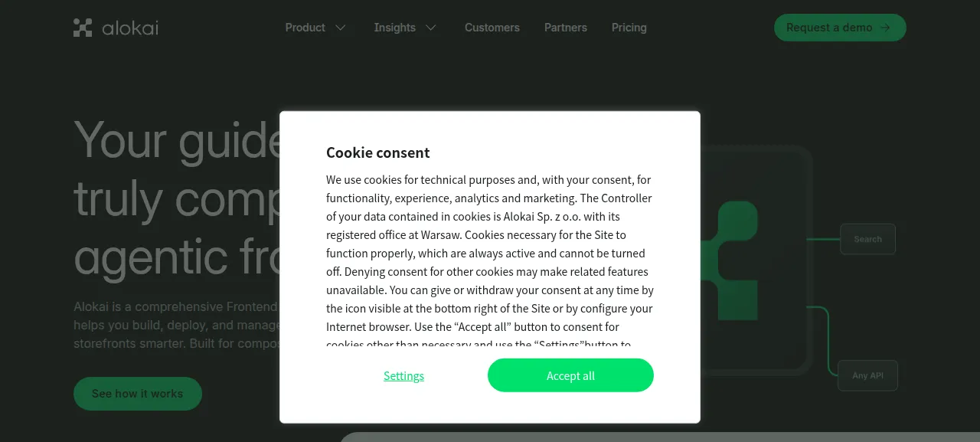Open the Partners page link
980x442 pixels.
[x=566, y=28]
